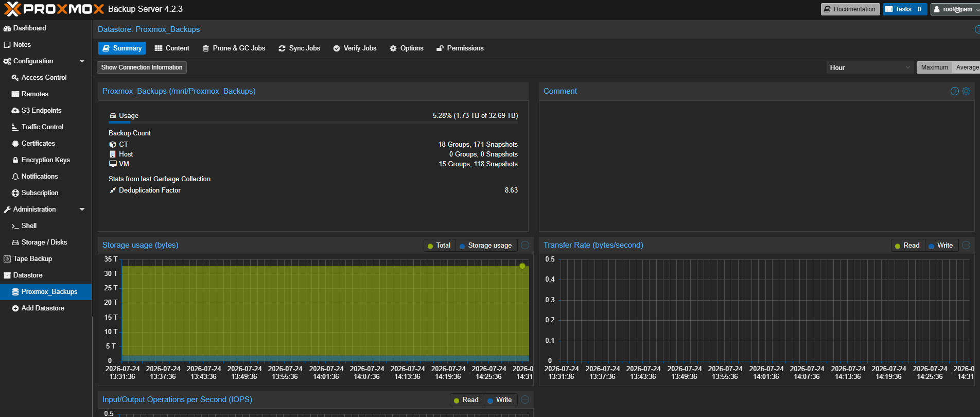Open the Verify Jobs tab
This screenshot has height=417, width=980.
pyautogui.click(x=355, y=48)
